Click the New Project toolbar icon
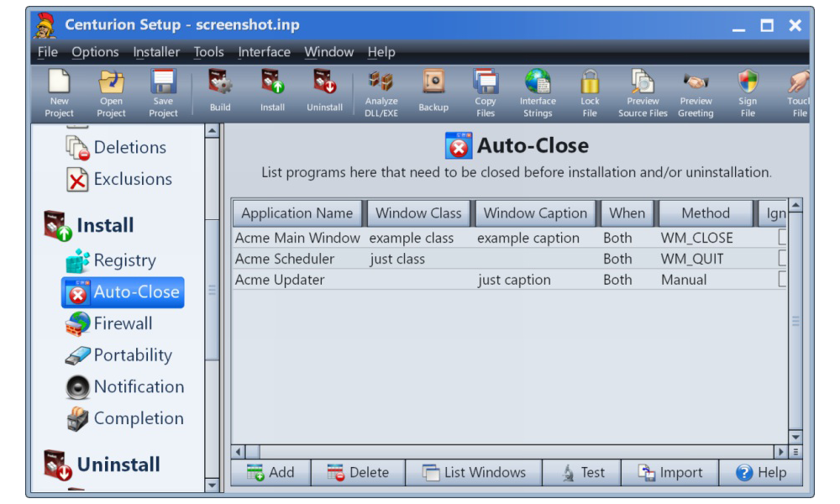840x504 pixels. point(59,92)
